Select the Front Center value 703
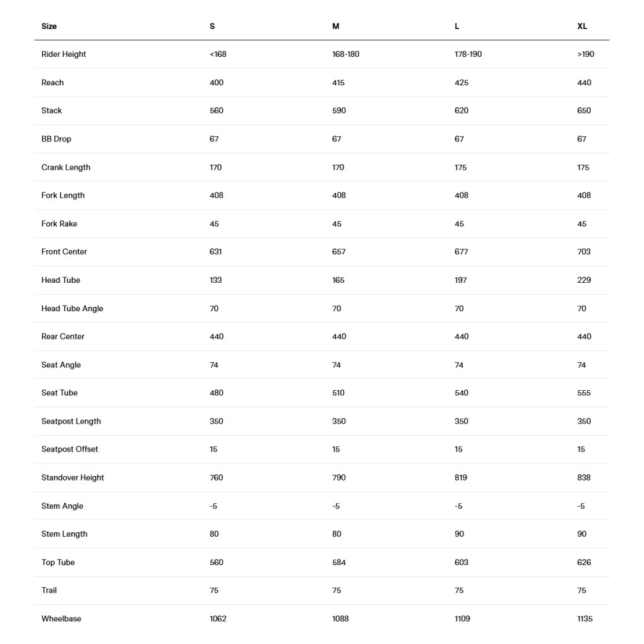Viewport: 644px width, 644px height. coord(584,252)
